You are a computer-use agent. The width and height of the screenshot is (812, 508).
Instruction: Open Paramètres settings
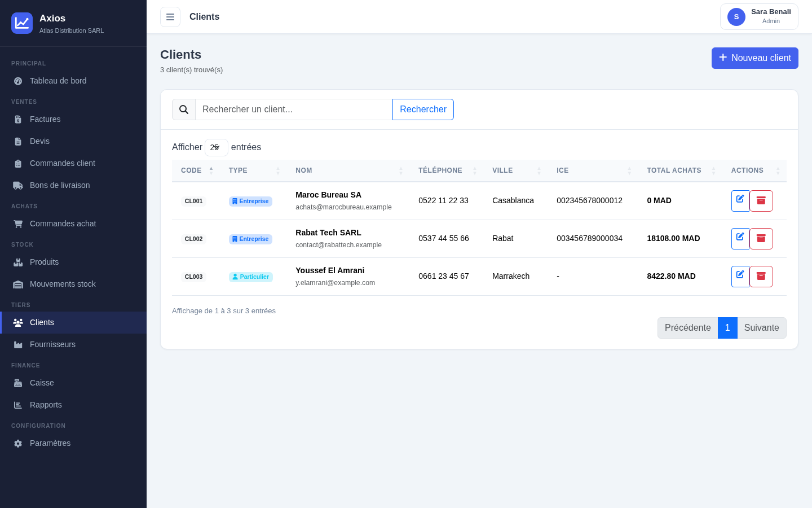click(x=73, y=443)
